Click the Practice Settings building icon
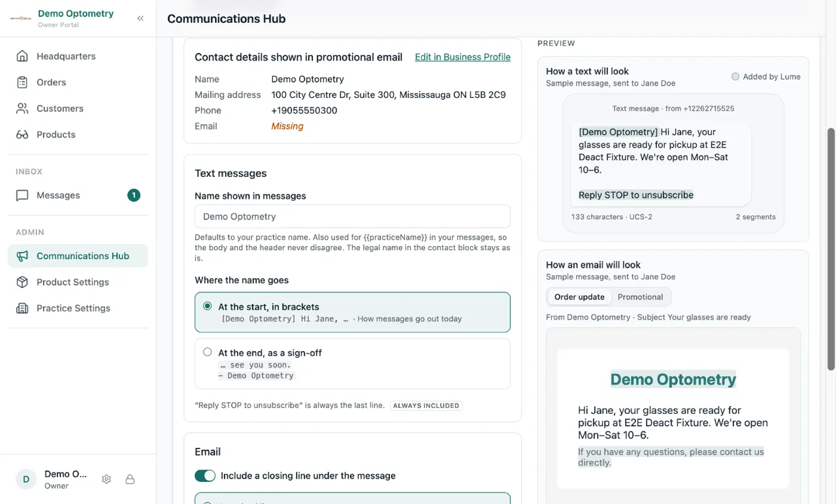The image size is (836, 504). [22, 308]
